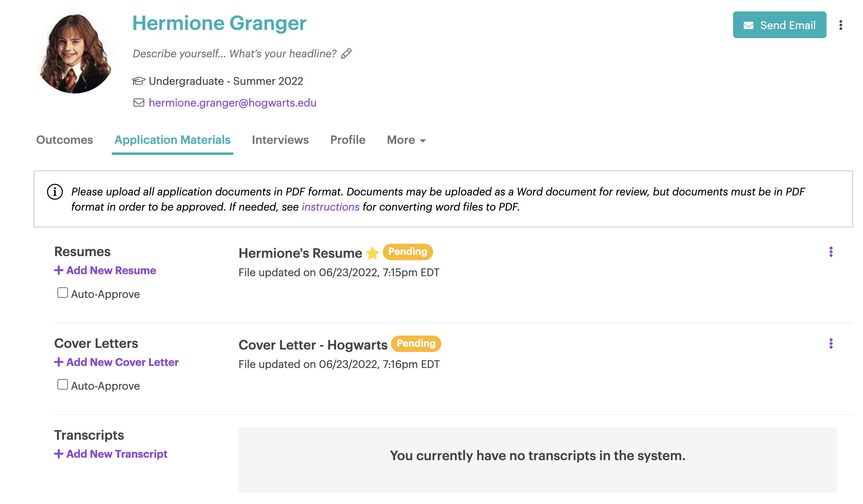Open the hermione.granger@hogwarts.edu email link
This screenshot has height=504, width=863.
(x=232, y=103)
